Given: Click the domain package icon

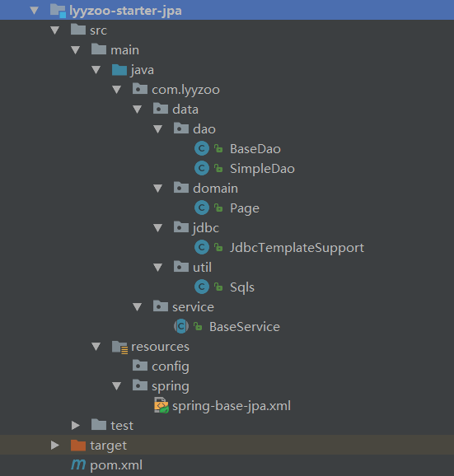Looking at the screenshot, I should coord(181,188).
